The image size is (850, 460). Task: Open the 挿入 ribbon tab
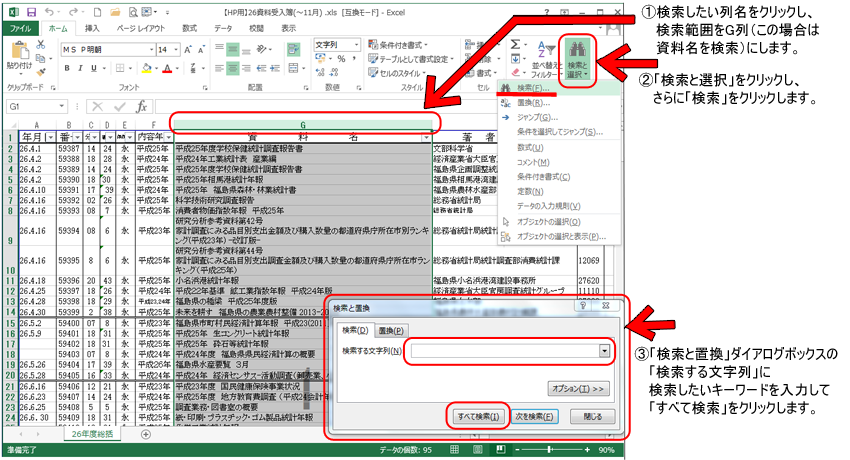tap(91, 28)
